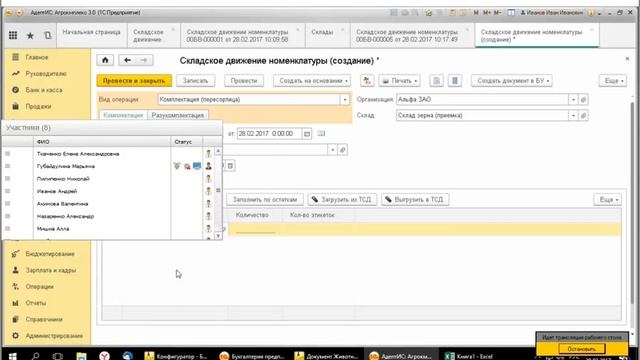Open top toolbar Еще menu
640x360 pixels.
point(613,81)
